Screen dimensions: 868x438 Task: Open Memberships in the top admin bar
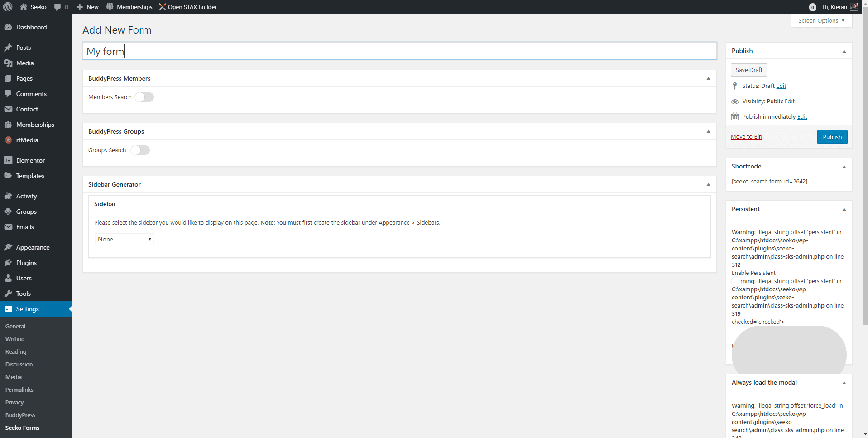coord(129,7)
